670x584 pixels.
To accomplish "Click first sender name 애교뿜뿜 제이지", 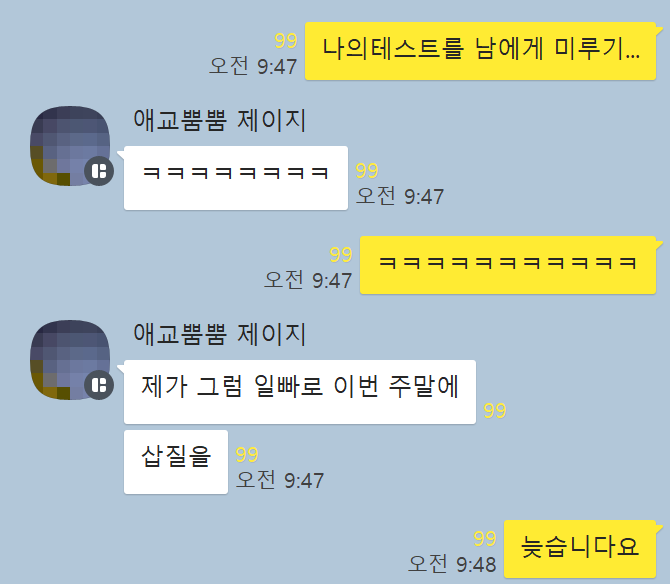I will 220,120.
